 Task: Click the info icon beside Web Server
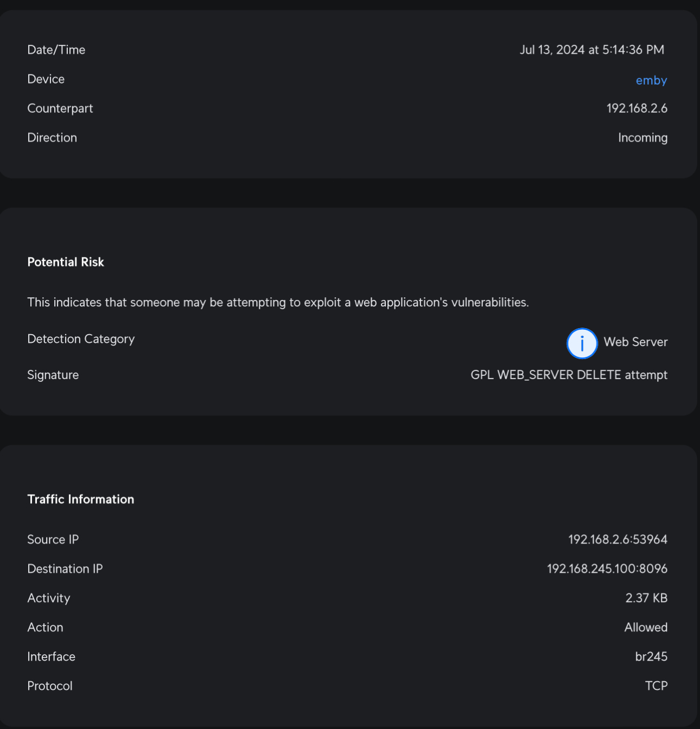click(x=582, y=343)
